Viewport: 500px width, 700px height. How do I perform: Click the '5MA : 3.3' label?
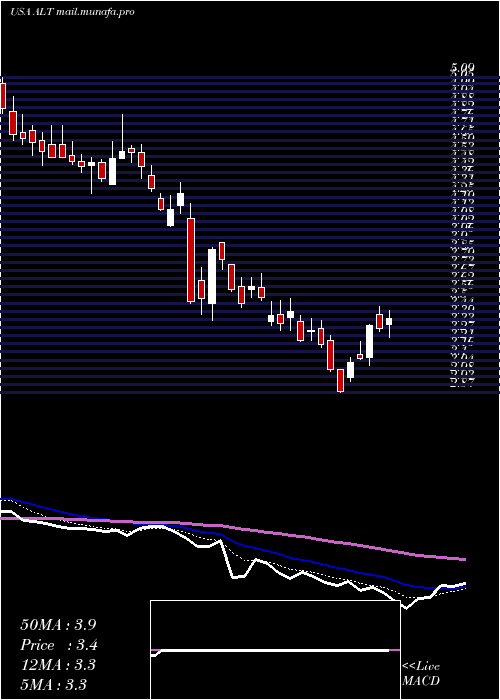[54, 684]
